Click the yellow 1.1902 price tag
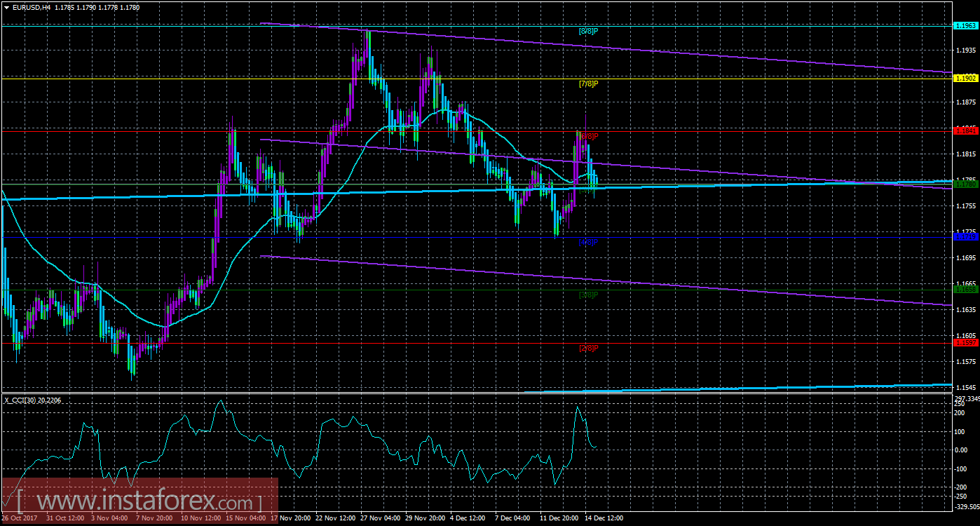The image size is (980, 526). click(965, 79)
